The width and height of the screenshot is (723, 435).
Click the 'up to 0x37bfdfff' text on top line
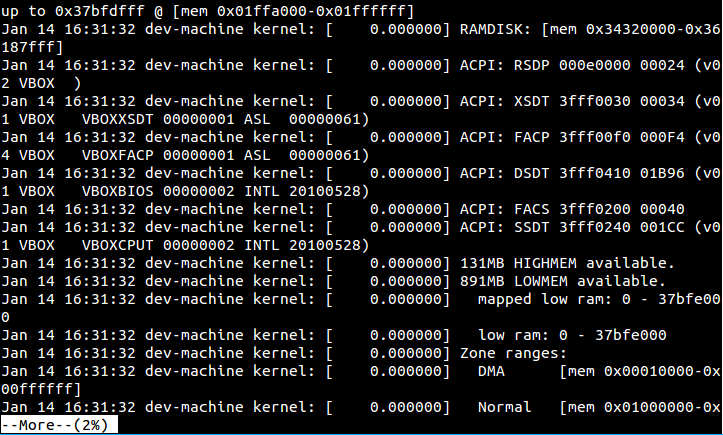67,11
